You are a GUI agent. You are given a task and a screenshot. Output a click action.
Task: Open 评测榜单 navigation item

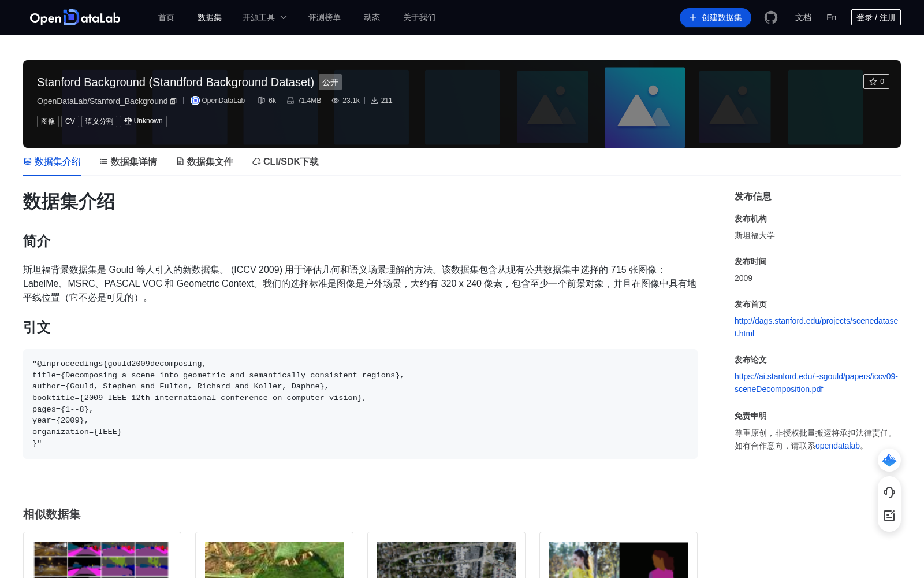tap(325, 17)
